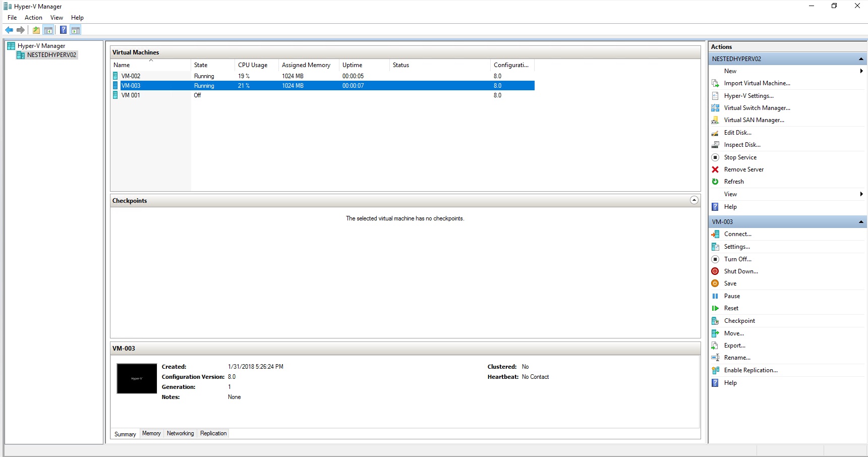Open the File menu
Screen dimensions: 868x457
coord(12,18)
